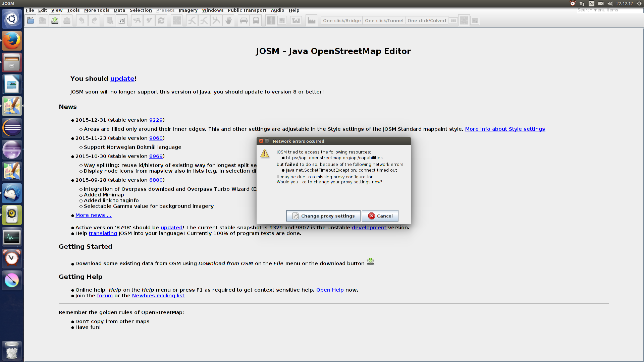Image resolution: width=644 pixels, height=362 pixels.
Task: Focus the Search menu items field
Action: [610, 10]
